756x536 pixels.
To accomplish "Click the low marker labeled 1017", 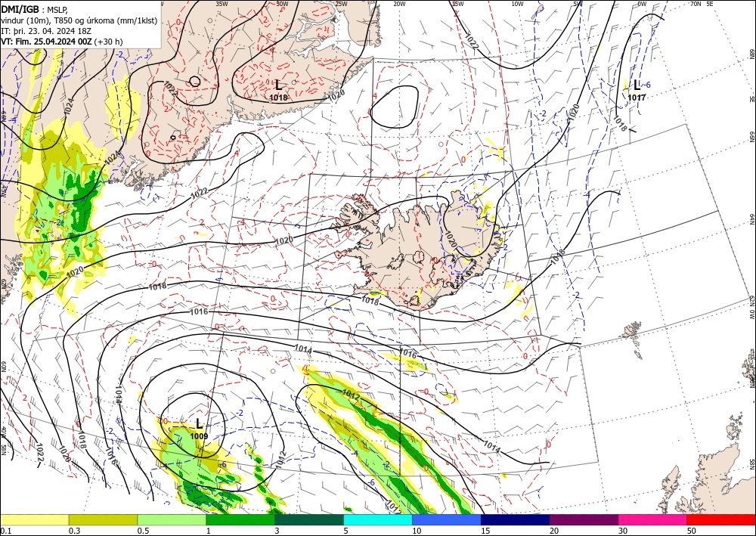I will point(637,90).
